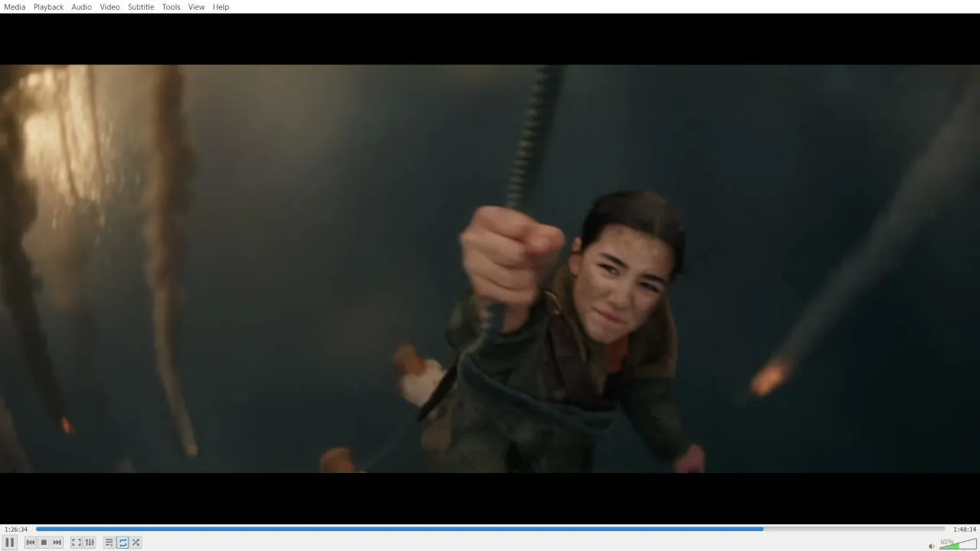Mute audio using the speaker icon

point(931,546)
